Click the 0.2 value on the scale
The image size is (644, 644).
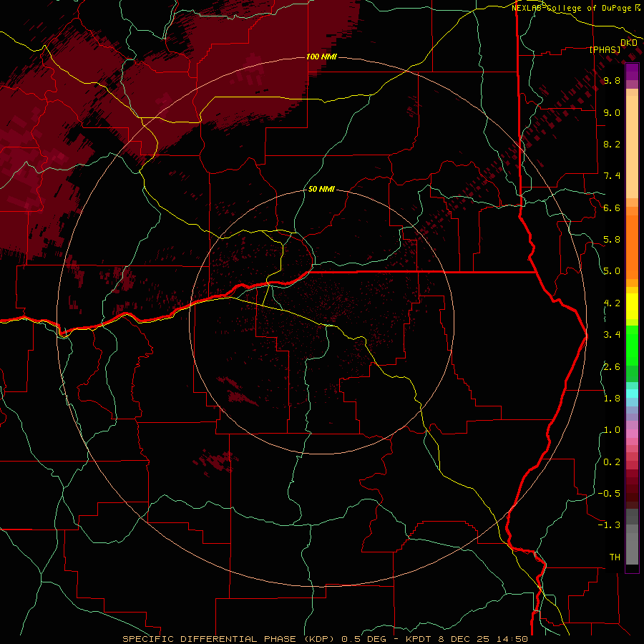(612, 462)
